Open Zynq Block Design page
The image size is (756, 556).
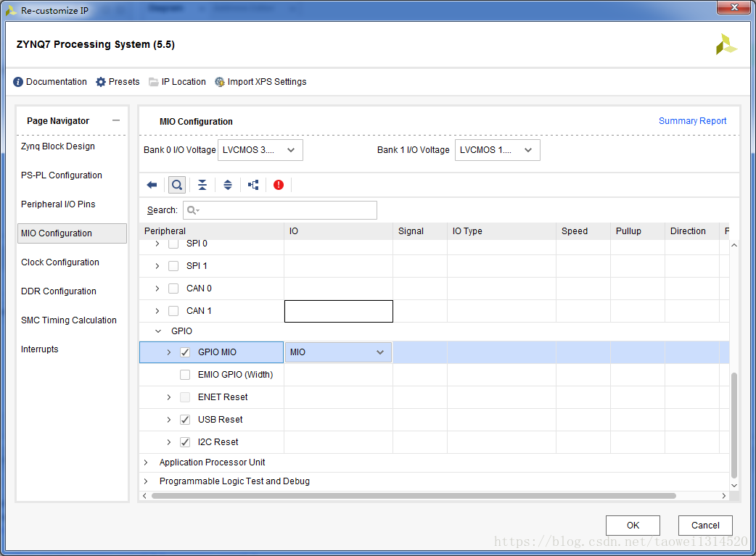[x=58, y=146]
